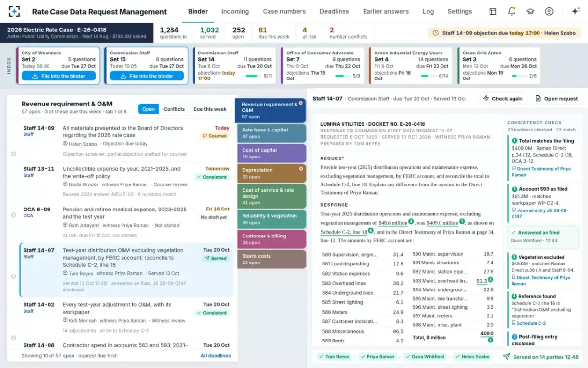Click the person icon beside Ruth Adeyemi

(65, 225)
